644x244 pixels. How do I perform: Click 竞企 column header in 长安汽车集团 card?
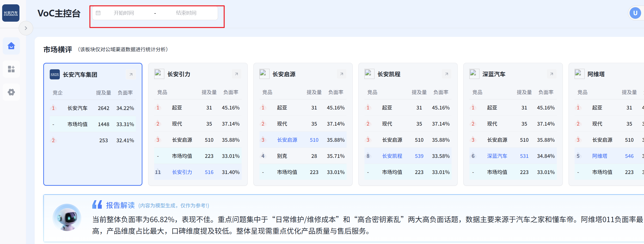(57, 93)
